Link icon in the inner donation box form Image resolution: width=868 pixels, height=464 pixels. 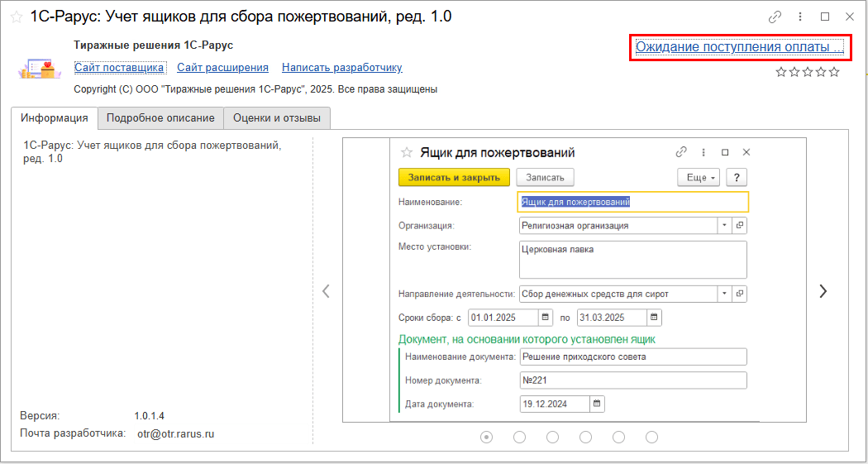(681, 151)
